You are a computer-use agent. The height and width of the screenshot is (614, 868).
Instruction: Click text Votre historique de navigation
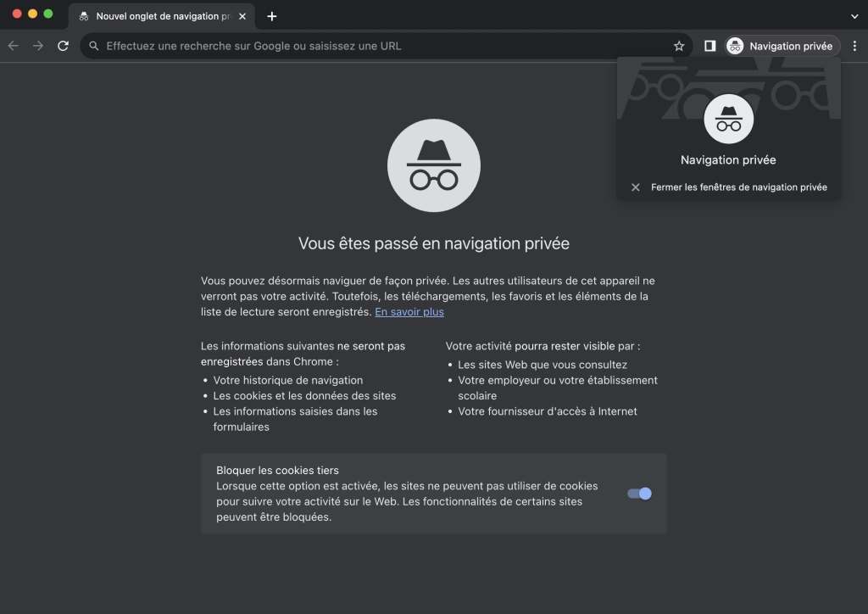tap(288, 381)
